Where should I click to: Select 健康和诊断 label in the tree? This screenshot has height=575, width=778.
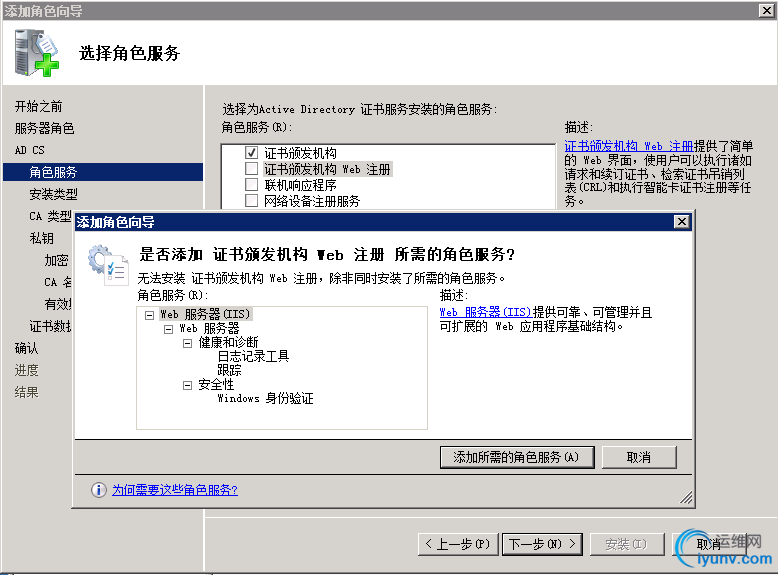228,342
